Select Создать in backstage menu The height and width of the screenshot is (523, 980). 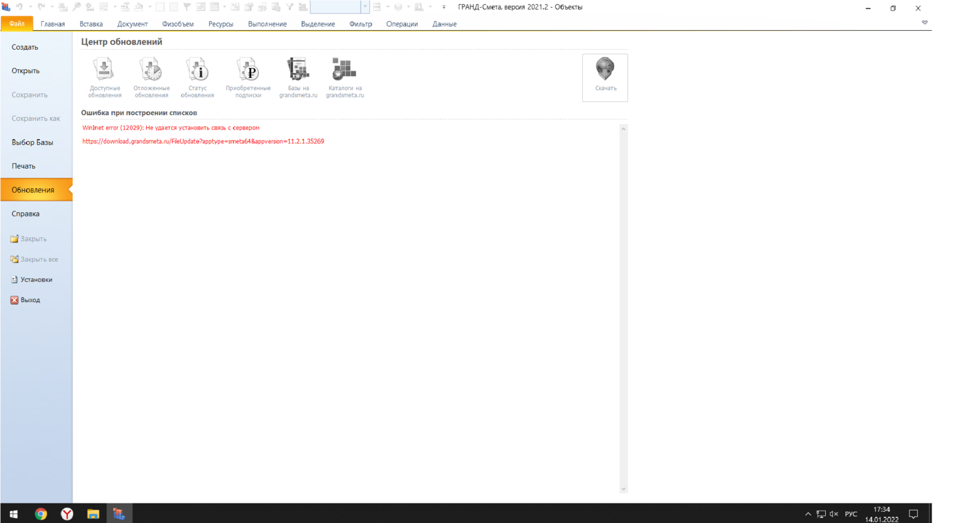(37, 47)
